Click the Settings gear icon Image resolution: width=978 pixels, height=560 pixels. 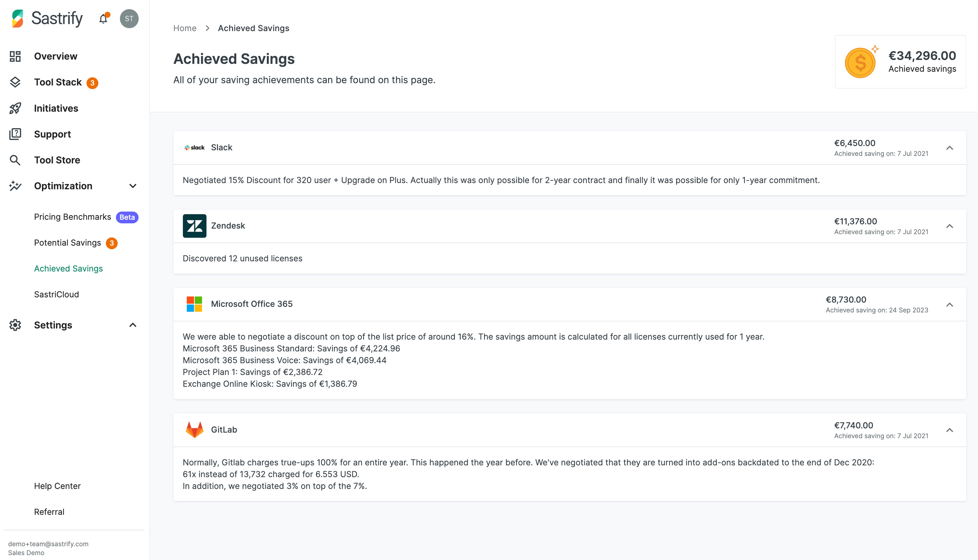(15, 325)
